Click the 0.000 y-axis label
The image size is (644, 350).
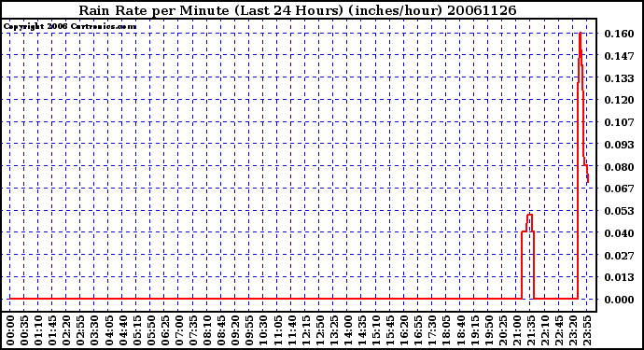coord(619,300)
